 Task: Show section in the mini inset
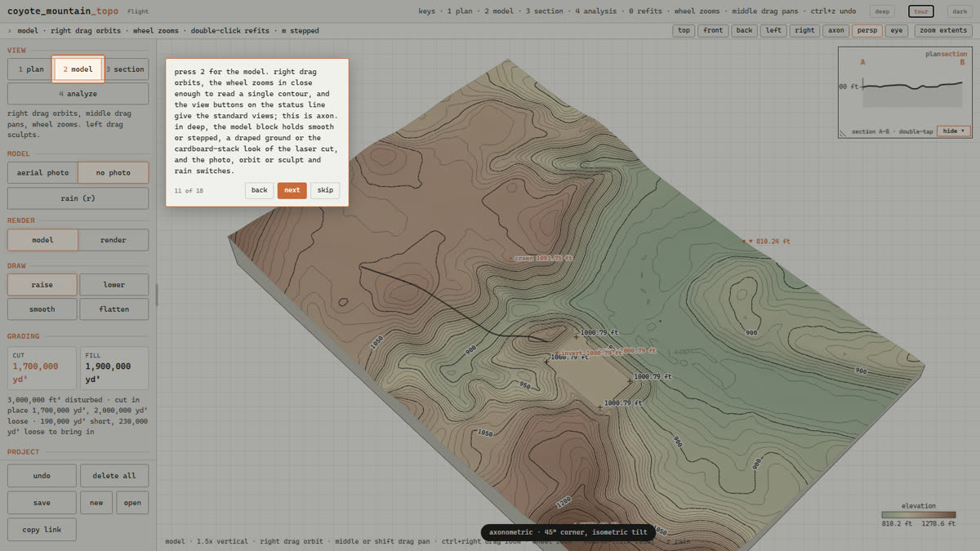954,54
